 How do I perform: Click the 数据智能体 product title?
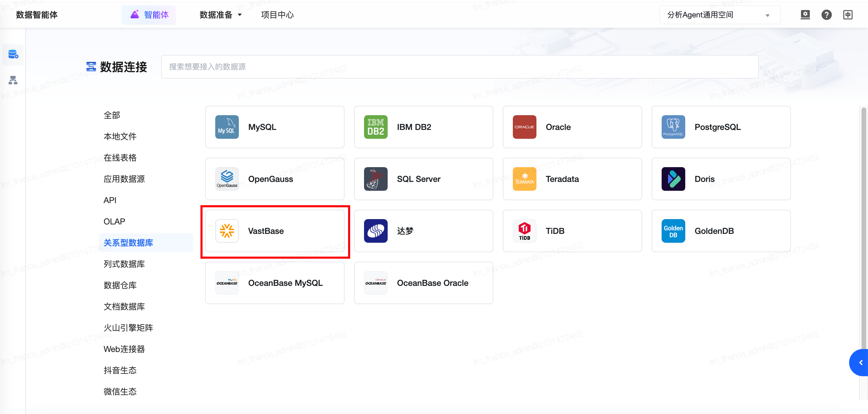click(x=37, y=15)
